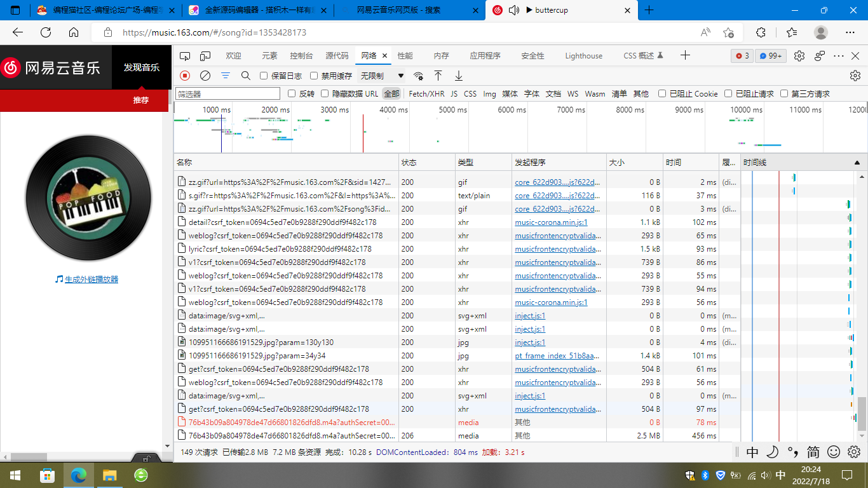
Task: Click the red record network log button
Action: (x=185, y=76)
